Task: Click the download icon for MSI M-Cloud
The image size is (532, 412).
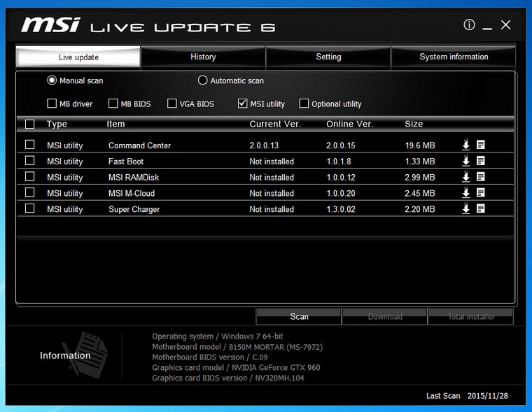Action: tap(465, 192)
